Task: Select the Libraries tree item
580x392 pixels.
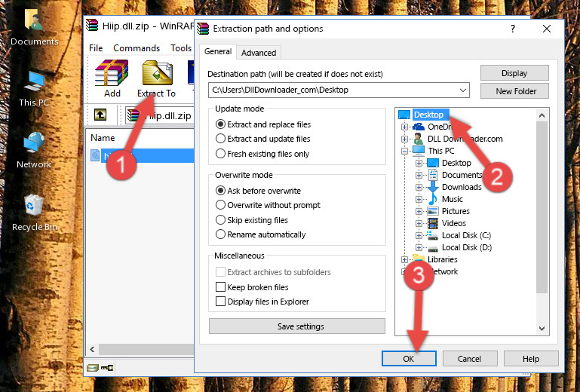Action: tap(443, 259)
